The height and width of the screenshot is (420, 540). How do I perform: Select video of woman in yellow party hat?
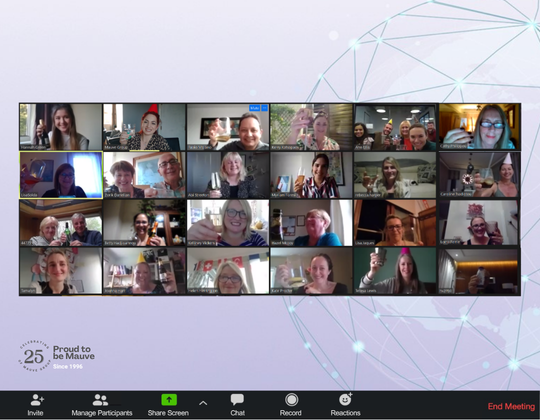pyautogui.click(x=144, y=271)
